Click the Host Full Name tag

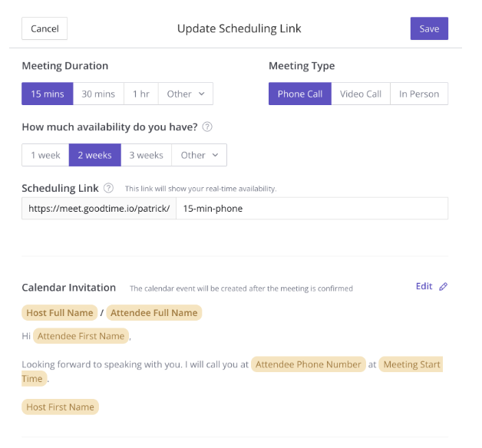tap(60, 312)
